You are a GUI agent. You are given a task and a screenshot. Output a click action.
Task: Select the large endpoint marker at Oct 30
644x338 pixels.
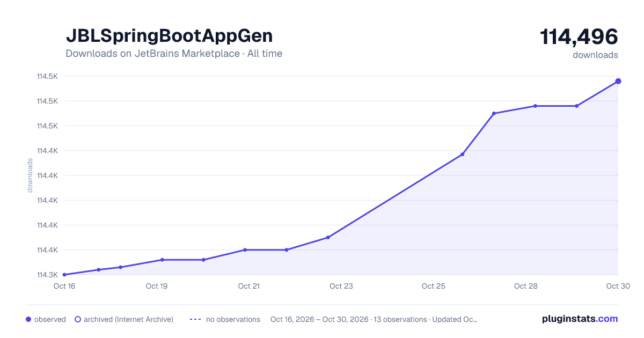point(618,81)
